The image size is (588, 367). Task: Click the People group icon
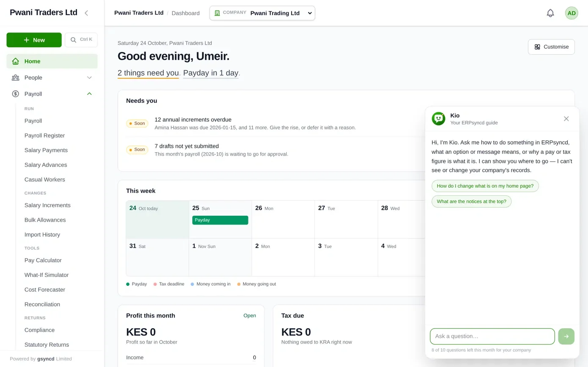(16, 77)
